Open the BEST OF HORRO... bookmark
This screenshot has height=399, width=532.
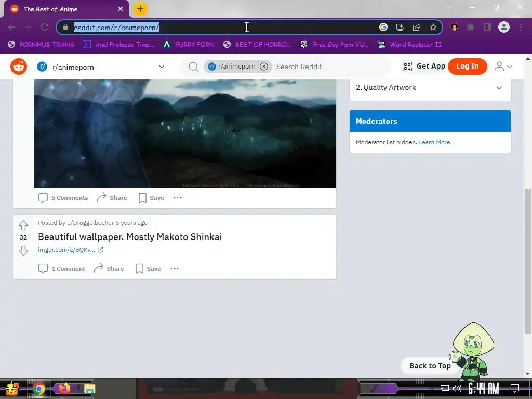257,45
